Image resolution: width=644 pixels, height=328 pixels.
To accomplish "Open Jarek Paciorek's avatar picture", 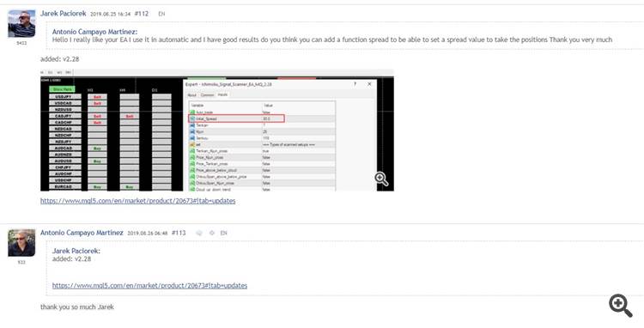I will [x=21, y=24].
